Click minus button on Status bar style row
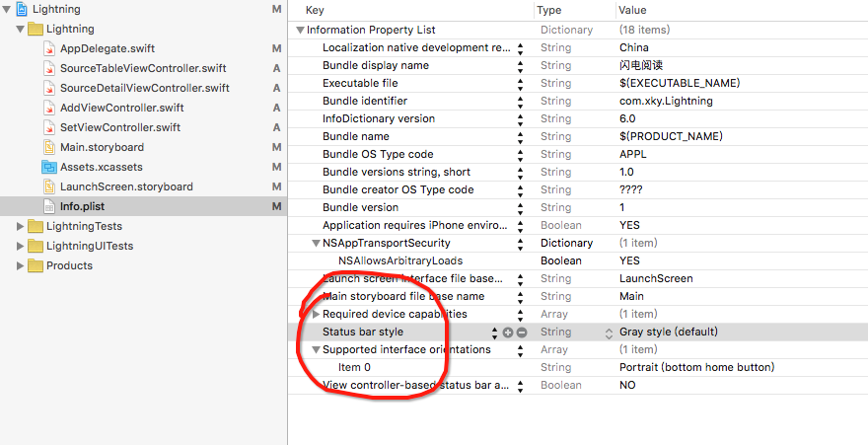The height and width of the screenshot is (445, 868). click(522, 333)
